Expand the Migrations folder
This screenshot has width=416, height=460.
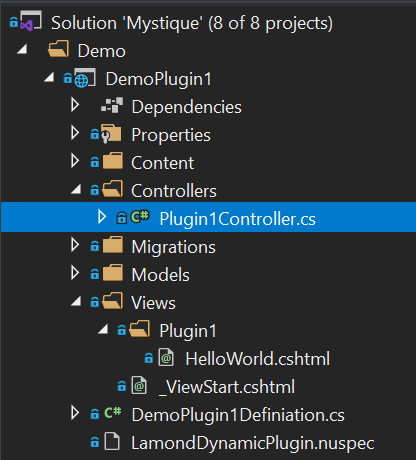[75, 245]
